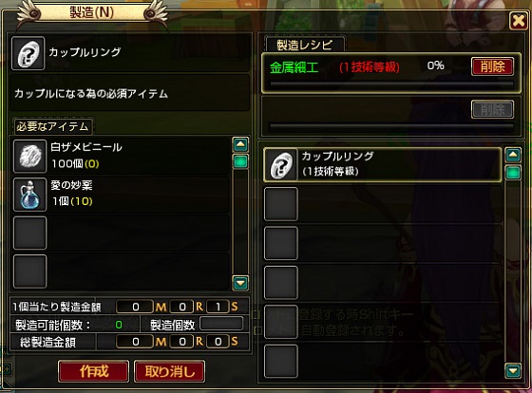Viewport: 532px width, 393px height.
Task: Open the 製造レシピ tab
Action: pos(305,45)
